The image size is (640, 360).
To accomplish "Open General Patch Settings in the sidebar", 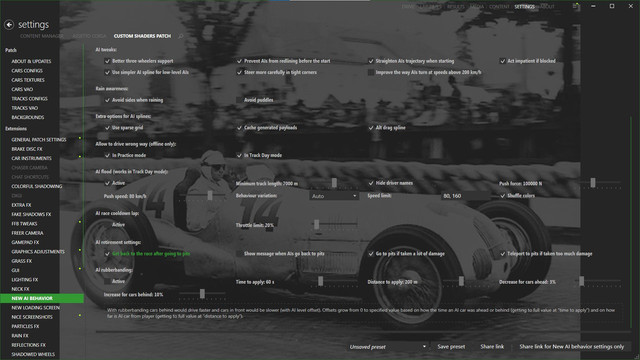I will coord(39,140).
